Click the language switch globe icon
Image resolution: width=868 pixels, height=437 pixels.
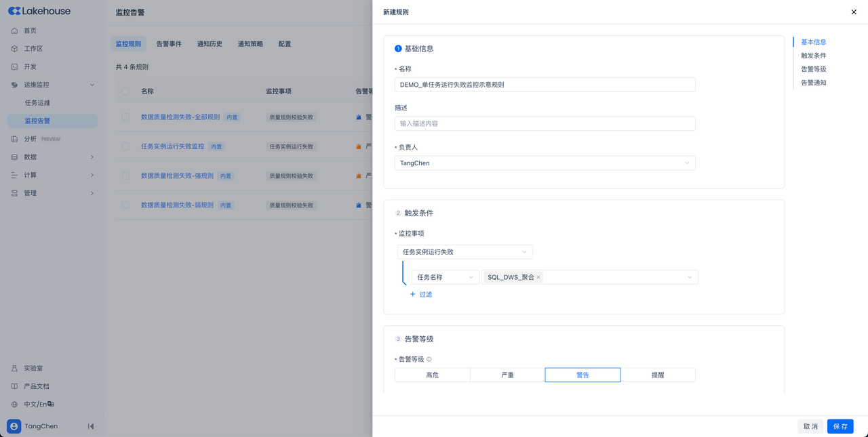coord(14,404)
